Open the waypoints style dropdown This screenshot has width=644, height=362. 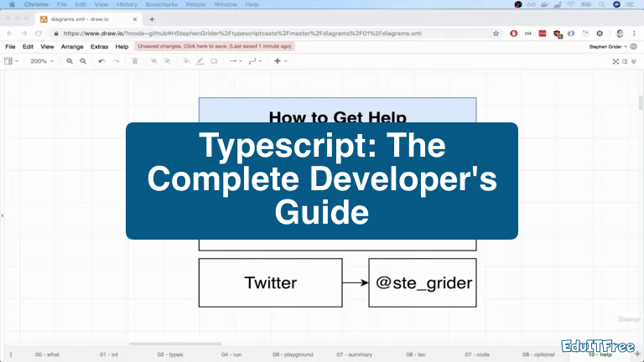point(255,61)
